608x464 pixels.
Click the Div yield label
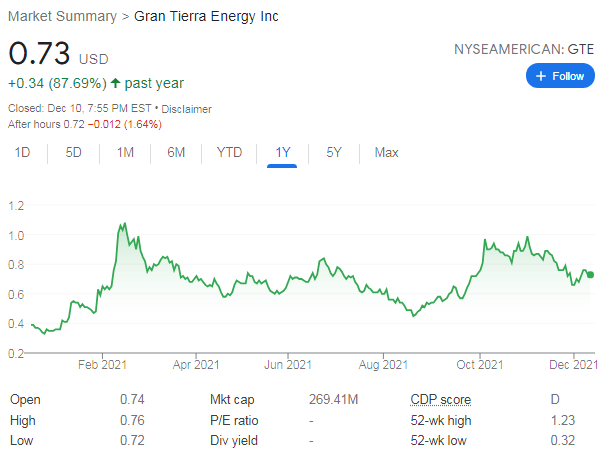(x=234, y=441)
